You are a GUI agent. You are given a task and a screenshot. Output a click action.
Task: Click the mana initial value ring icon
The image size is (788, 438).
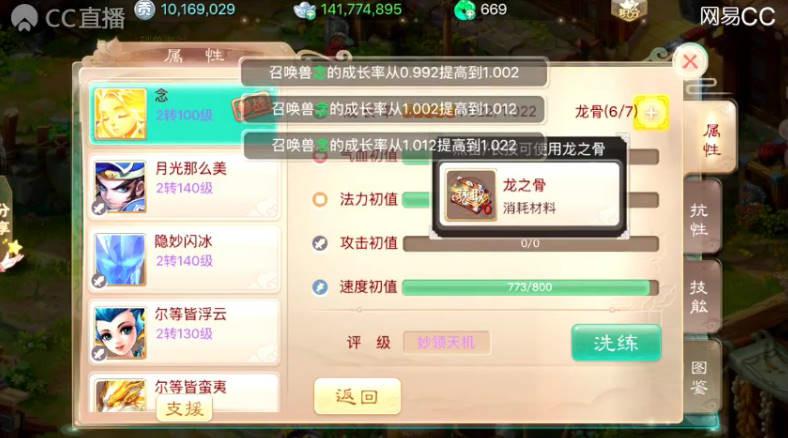point(320,199)
